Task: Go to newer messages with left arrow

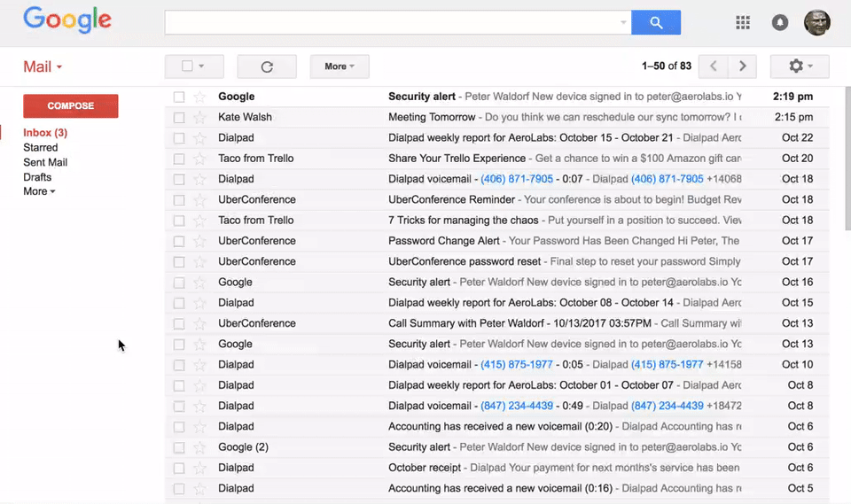Action: coord(713,66)
